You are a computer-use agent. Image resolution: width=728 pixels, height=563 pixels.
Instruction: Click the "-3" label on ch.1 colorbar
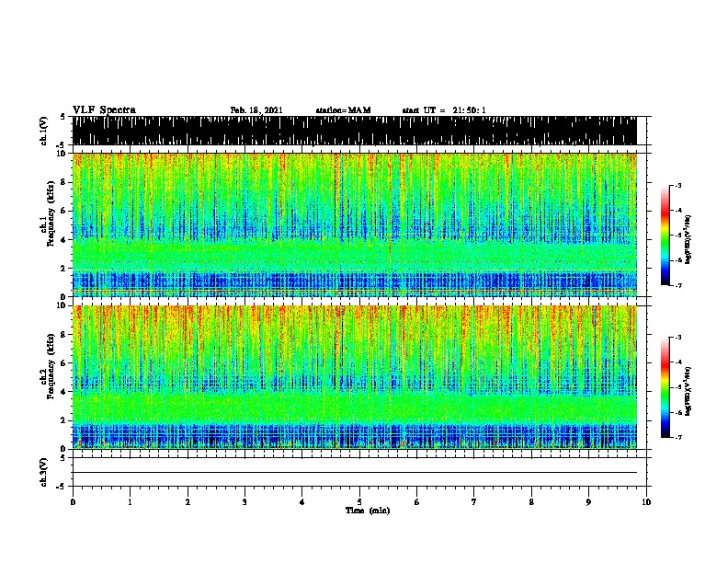click(677, 186)
